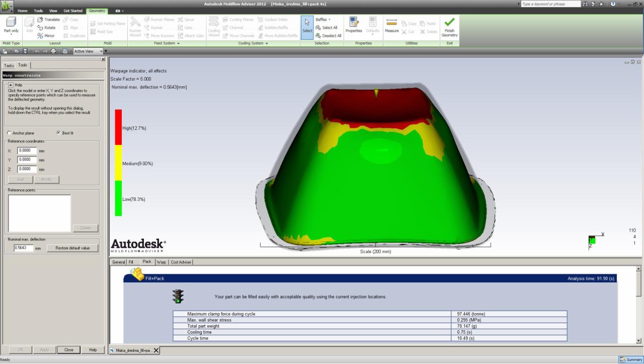Select the Rotate layout tool
This screenshot has height=364, width=644.
(47, 28)
